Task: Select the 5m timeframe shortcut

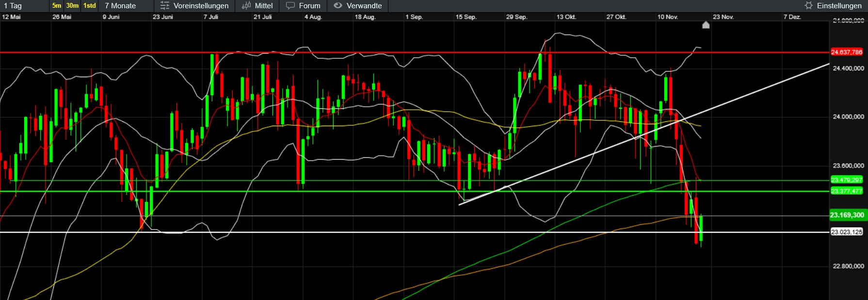Action: (57, 6)
